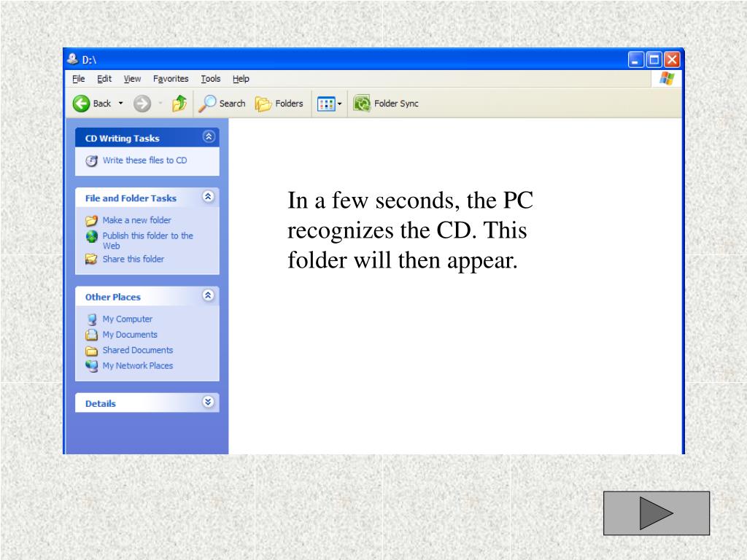This screenshot has width=747, height=560.
Task: Click the My Documents folder icon
Action: (x=91, y=335)
